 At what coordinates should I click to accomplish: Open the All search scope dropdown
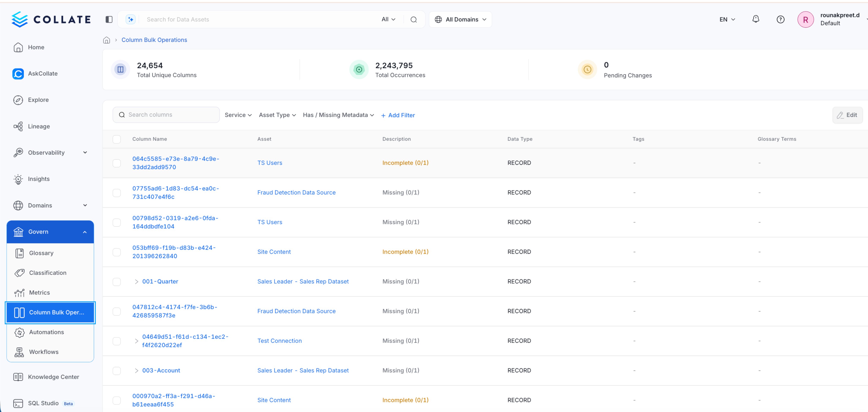pos(388,20)
